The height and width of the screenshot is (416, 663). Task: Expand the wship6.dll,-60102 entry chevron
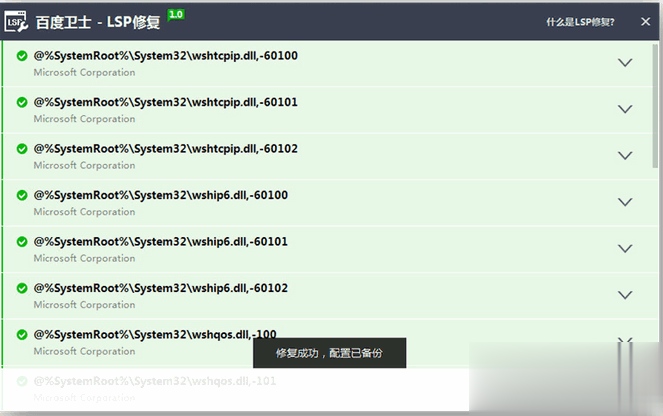tap(625, 295)
